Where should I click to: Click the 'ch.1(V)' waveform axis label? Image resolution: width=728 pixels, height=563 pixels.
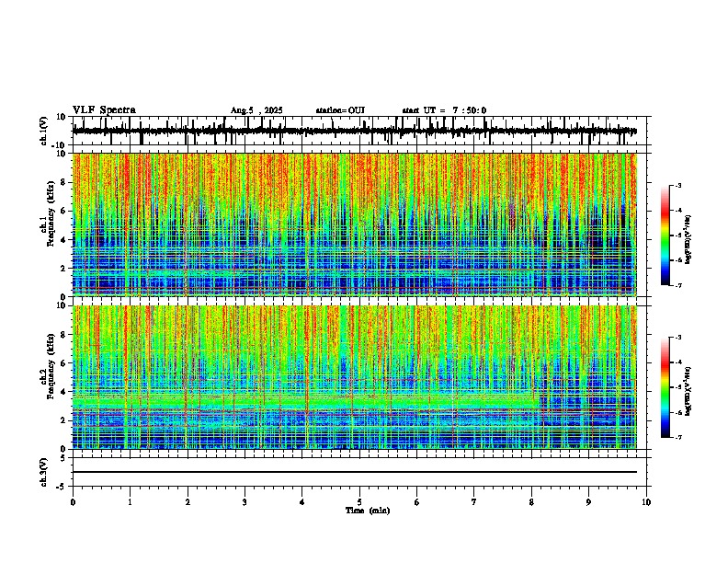point(44,131)
